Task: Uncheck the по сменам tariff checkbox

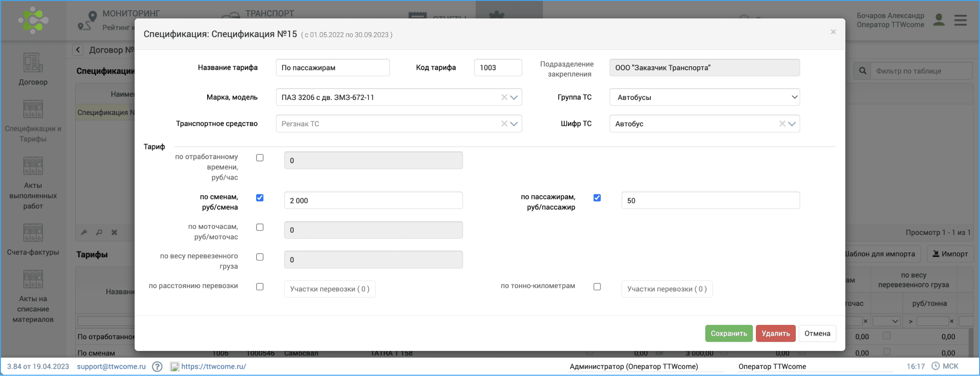Action: [x=260, y=198]
